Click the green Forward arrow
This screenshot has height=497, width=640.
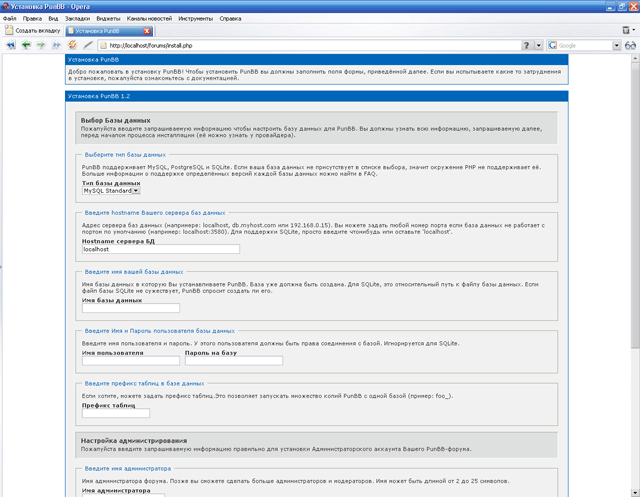[41, 45]
